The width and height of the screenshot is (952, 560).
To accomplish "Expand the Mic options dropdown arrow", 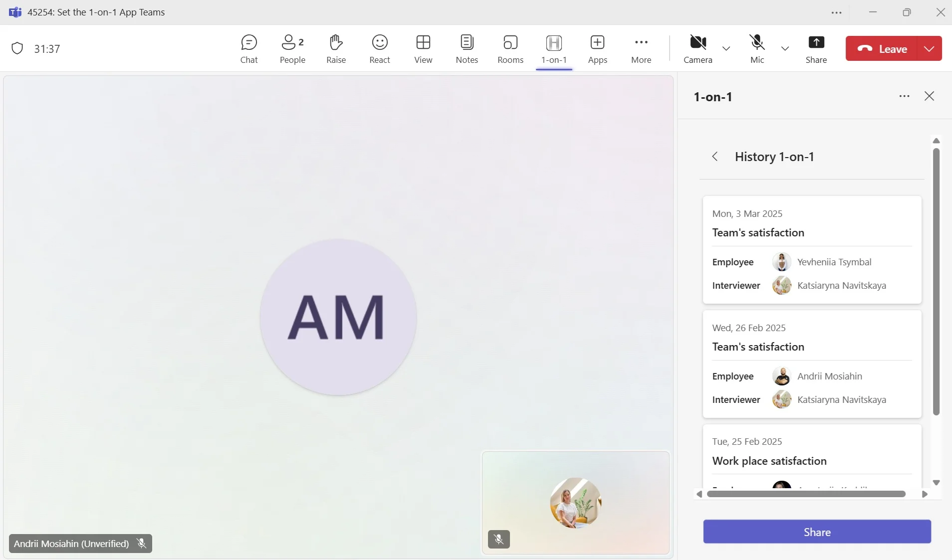I will (x=785, y=48).
